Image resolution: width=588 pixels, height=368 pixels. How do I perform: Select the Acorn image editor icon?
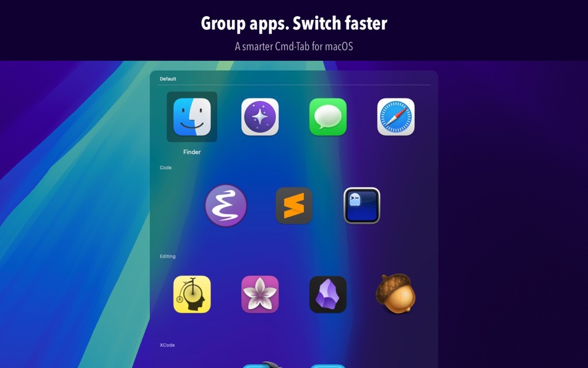coord(396,294)
